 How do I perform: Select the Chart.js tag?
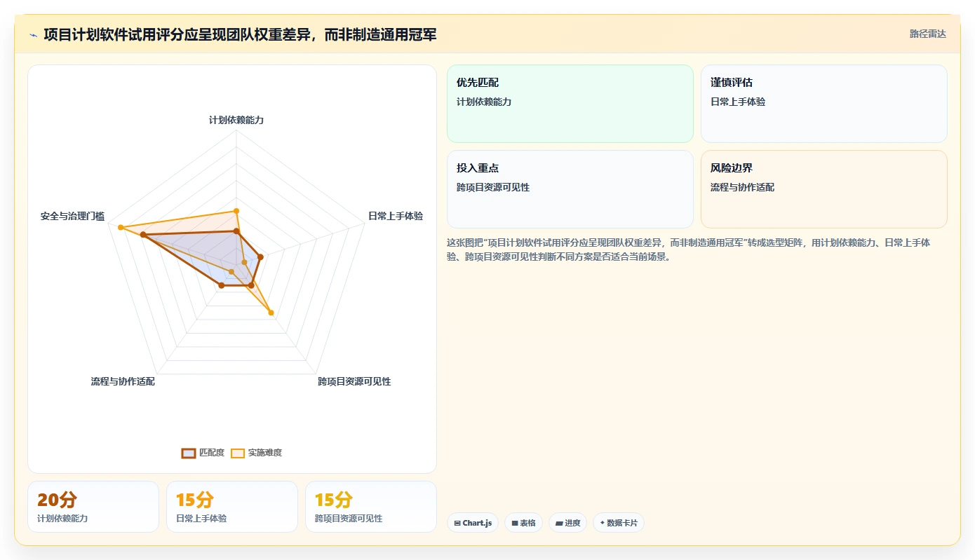[473, 523]
